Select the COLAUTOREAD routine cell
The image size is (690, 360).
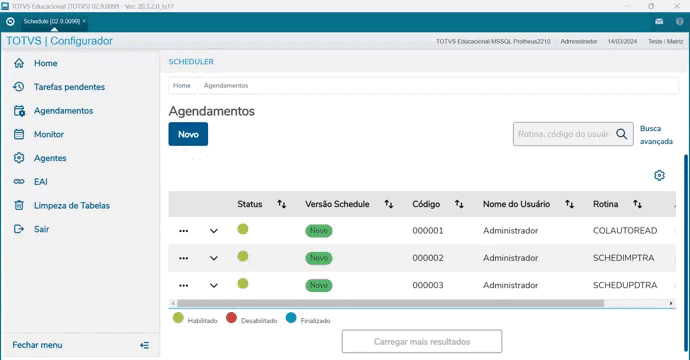[x=625, y=231]
